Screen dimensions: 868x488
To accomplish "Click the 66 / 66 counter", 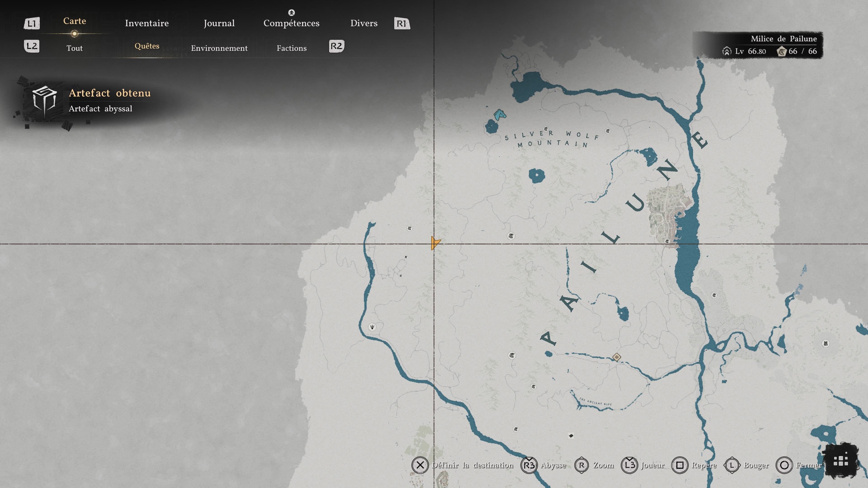I will pos(803,51).
